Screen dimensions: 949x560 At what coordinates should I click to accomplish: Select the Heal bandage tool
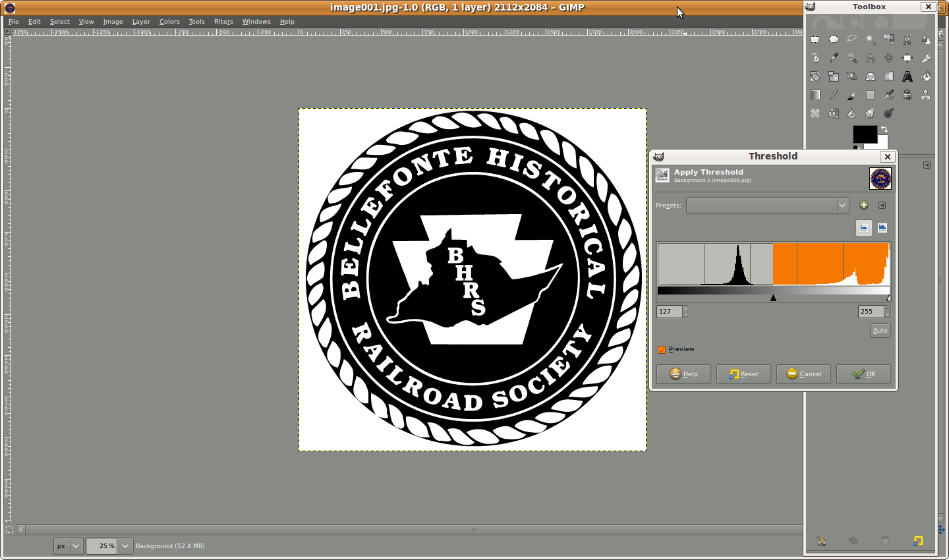[x=815, y=113]
